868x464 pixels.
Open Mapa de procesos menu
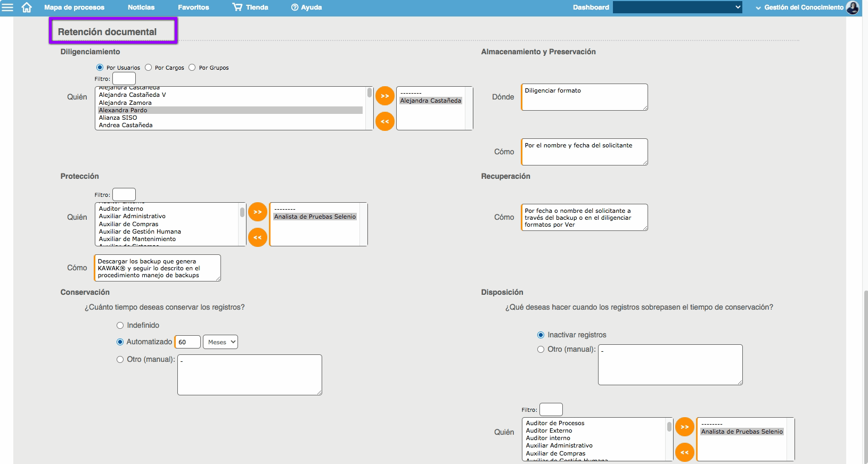[74, 7]
